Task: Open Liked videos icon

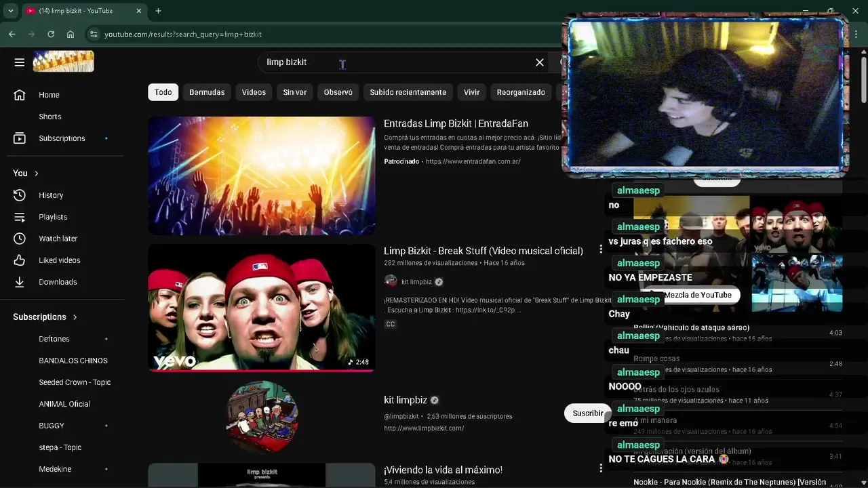Action: click(x=20, y=260)
